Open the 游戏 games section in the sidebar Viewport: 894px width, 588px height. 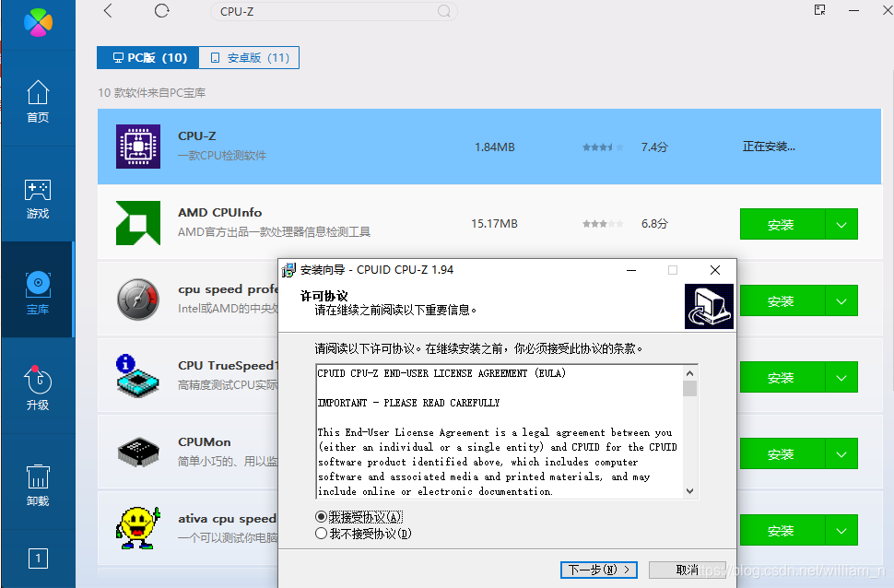(x=38, y=198)
